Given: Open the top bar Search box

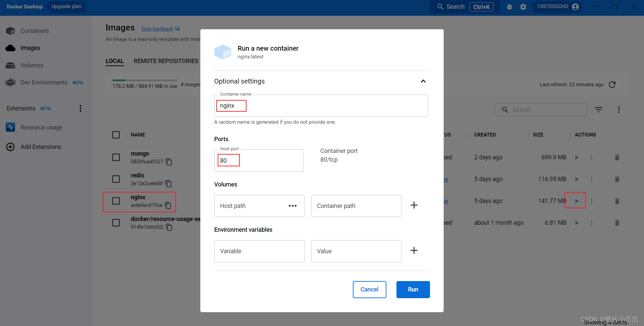Looking at the screenshot, I should (465, 7).
